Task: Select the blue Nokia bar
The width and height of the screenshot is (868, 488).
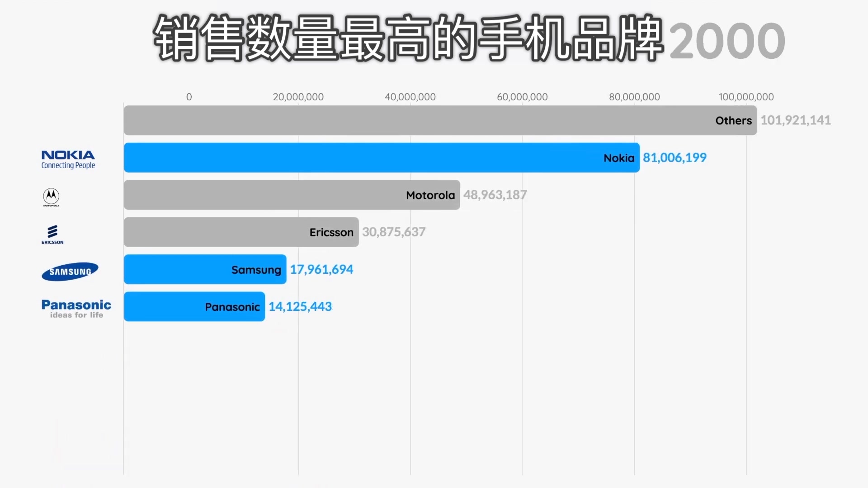Action: pos(382,158)
